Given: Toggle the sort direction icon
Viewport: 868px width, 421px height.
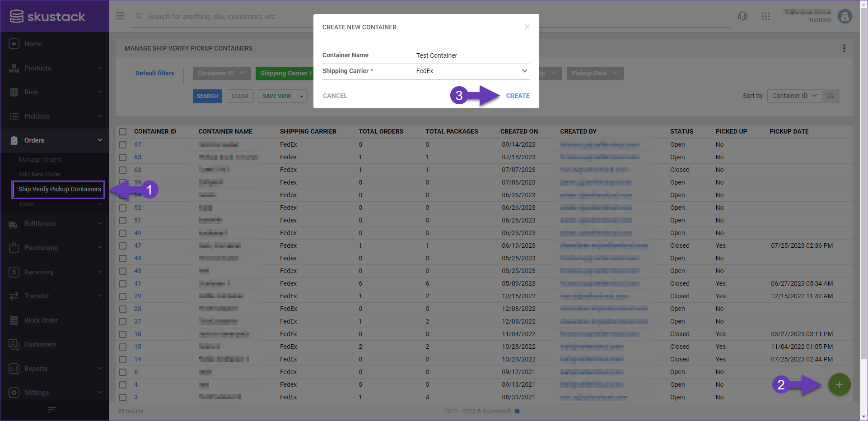Looking at the screenshot, I should [x=831, y=96].
